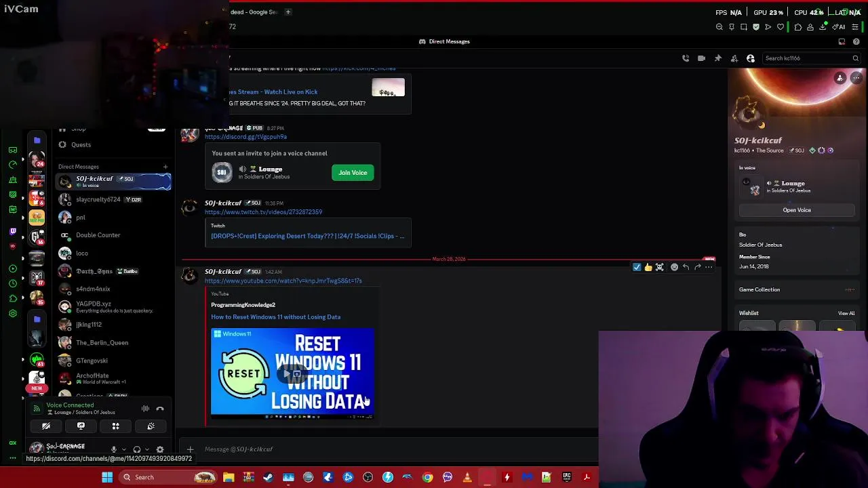Open Steam from the taskbar

(x=269, y=477)
